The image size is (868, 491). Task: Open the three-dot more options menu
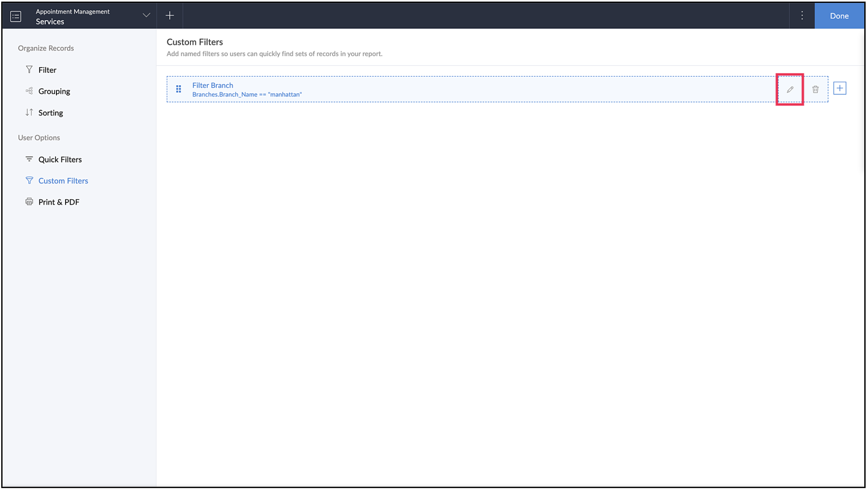pyautogui.click(x=802, y=16)
